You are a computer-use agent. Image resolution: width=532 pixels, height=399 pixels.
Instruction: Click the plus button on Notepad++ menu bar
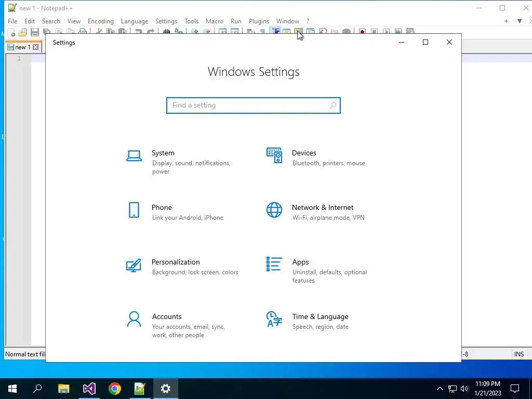(506, 21)
